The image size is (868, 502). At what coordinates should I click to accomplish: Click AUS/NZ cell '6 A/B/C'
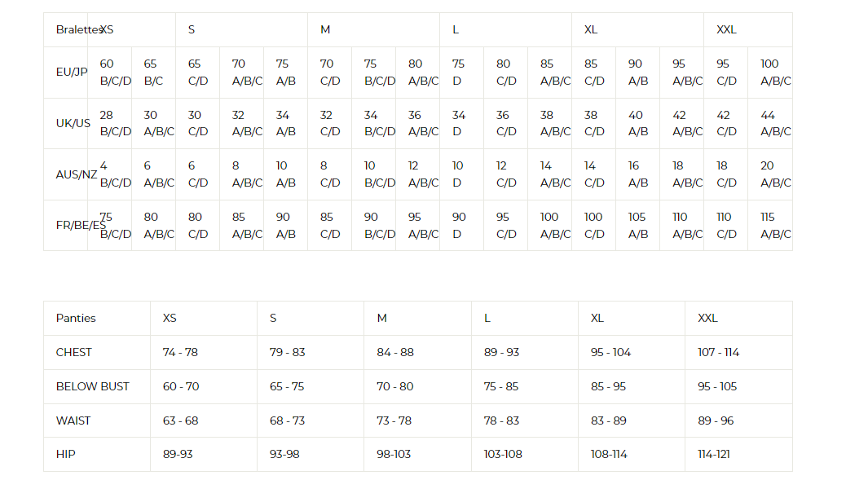[154, 174]
